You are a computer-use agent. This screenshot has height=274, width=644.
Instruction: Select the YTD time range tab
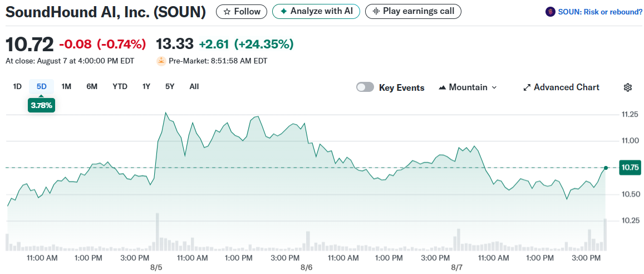(x=120, y=87)
